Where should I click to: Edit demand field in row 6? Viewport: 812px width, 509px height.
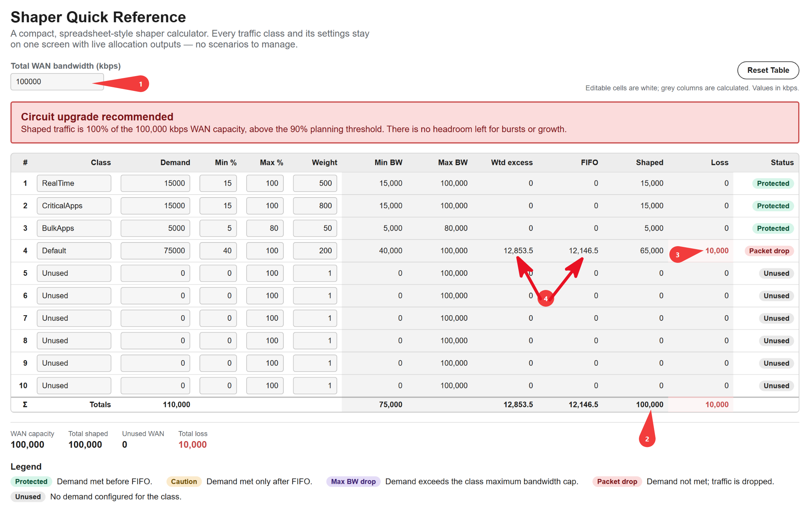pos(155,296)
